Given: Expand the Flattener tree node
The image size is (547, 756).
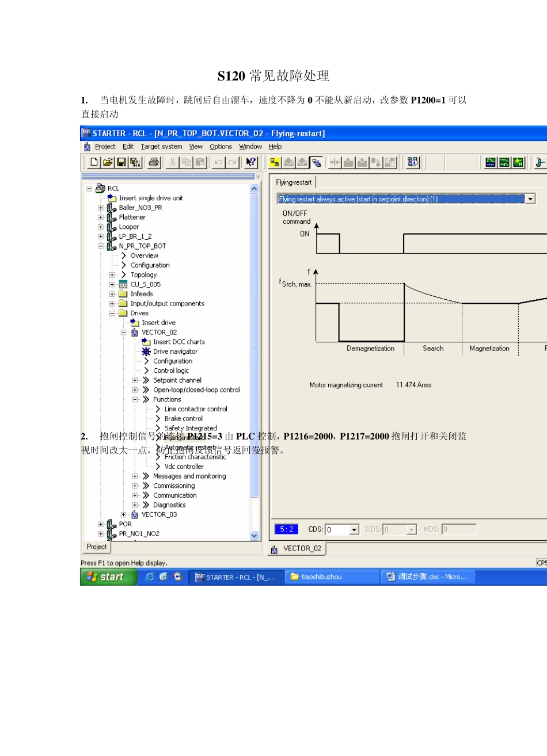Looking at the screenshot, I should (101, 217).
